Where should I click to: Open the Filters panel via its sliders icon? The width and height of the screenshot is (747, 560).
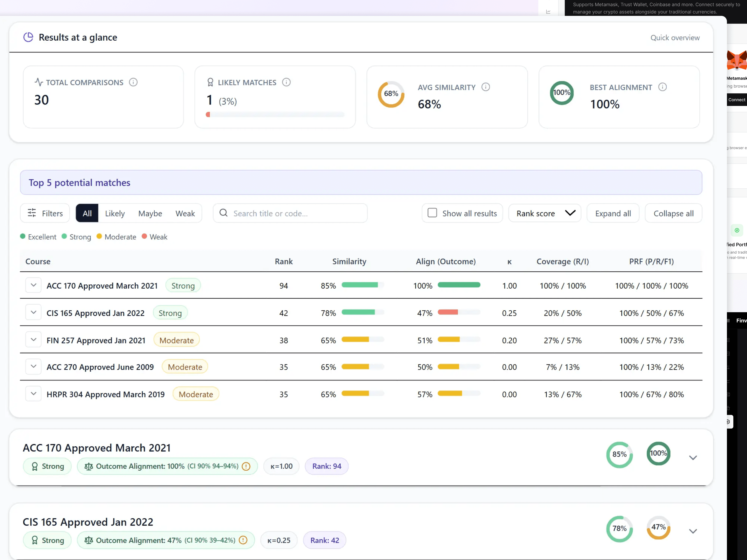[32, 213]
